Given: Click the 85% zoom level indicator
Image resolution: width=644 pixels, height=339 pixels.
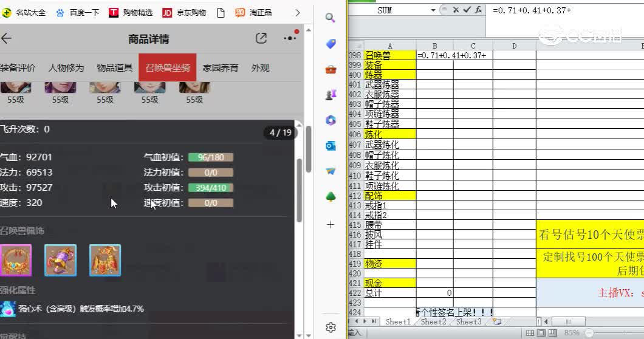Looking at the screenshot, I should pos(572,333).
